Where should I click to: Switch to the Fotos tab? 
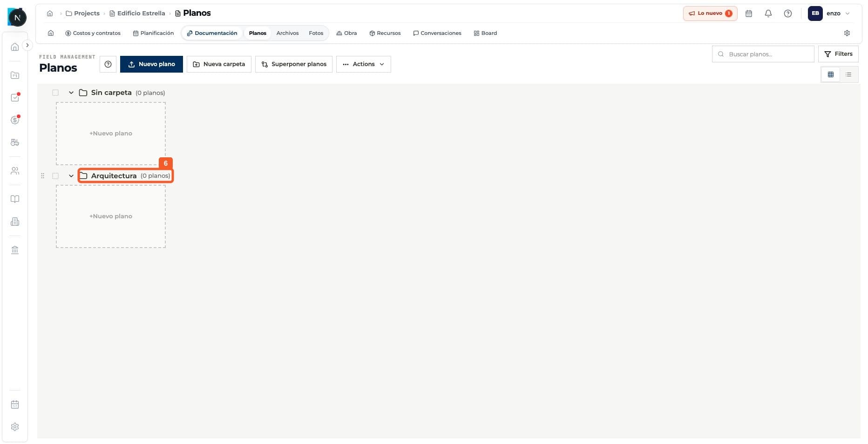click(316, 33)
